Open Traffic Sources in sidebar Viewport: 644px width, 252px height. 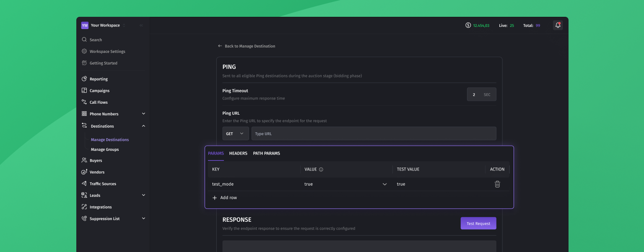click(103, 184)
